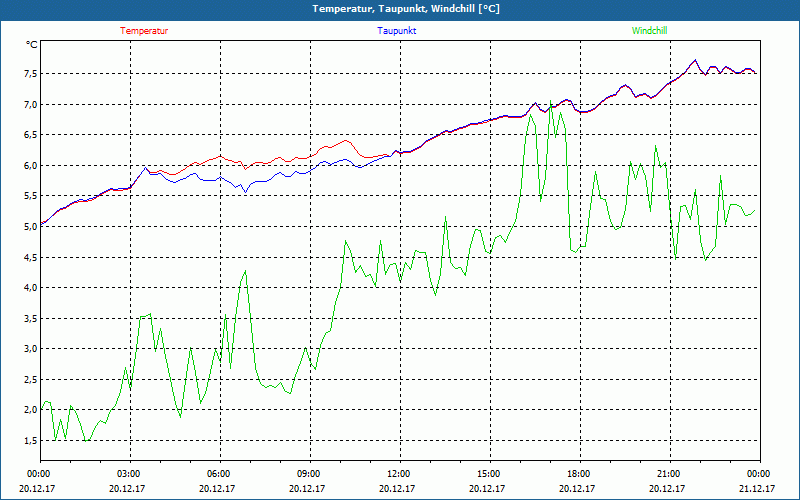Click the 03:00 time axis label
Image resolution: width=800 pixels, height=500 pixels.
(x=130, y=474)
